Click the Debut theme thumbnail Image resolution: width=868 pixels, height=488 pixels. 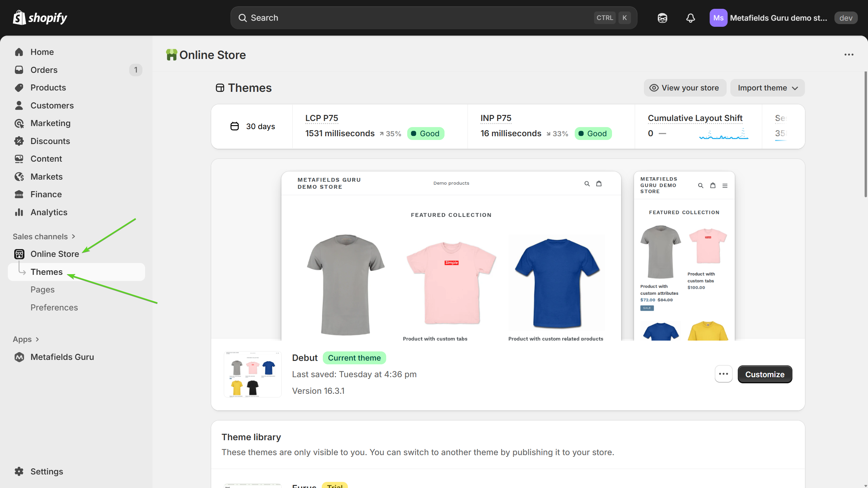pos(253,374)
